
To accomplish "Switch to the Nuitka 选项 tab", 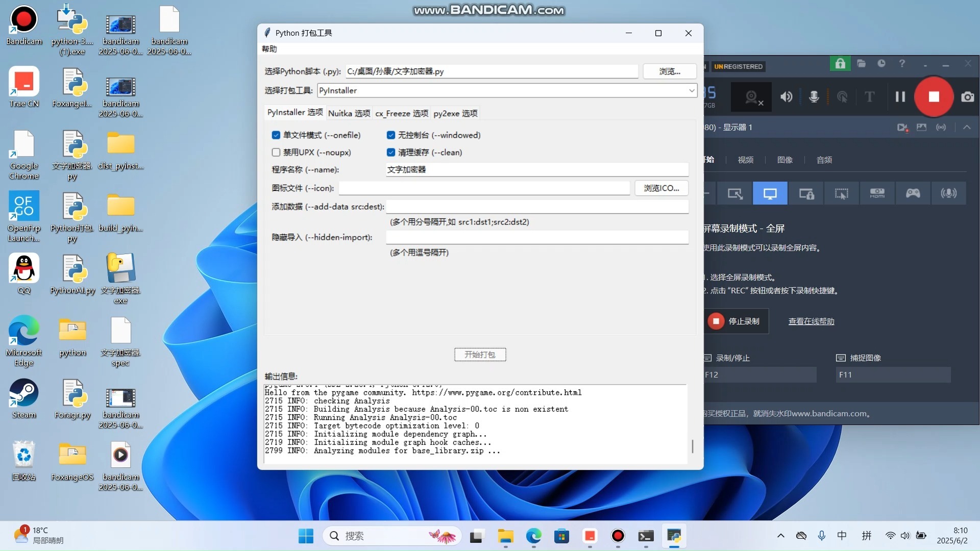I will (x=349, y=113).
